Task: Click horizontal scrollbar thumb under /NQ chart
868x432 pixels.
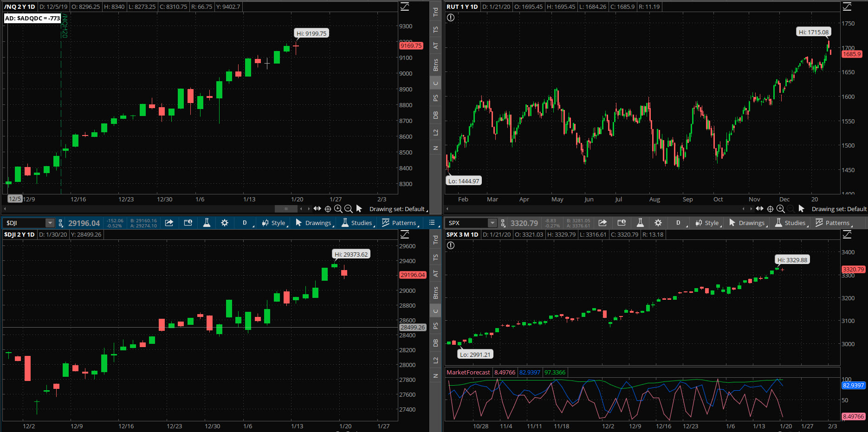Action: click(x=286, y=209)
